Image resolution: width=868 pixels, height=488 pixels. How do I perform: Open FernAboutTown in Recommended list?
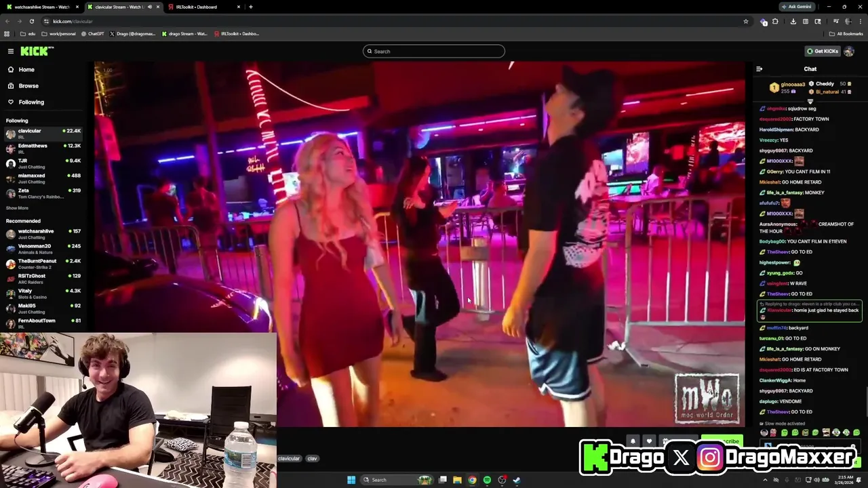point(43,323)
